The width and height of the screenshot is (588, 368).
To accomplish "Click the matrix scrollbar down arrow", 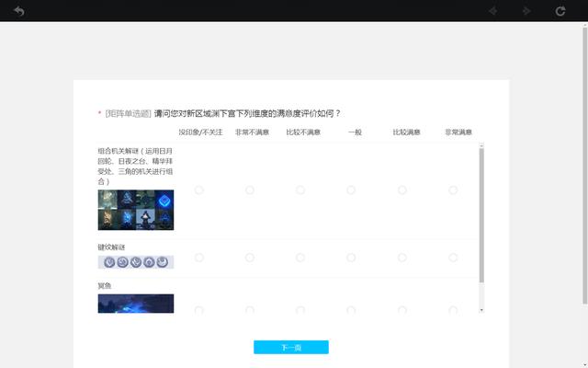I will [x=481, y=310].
